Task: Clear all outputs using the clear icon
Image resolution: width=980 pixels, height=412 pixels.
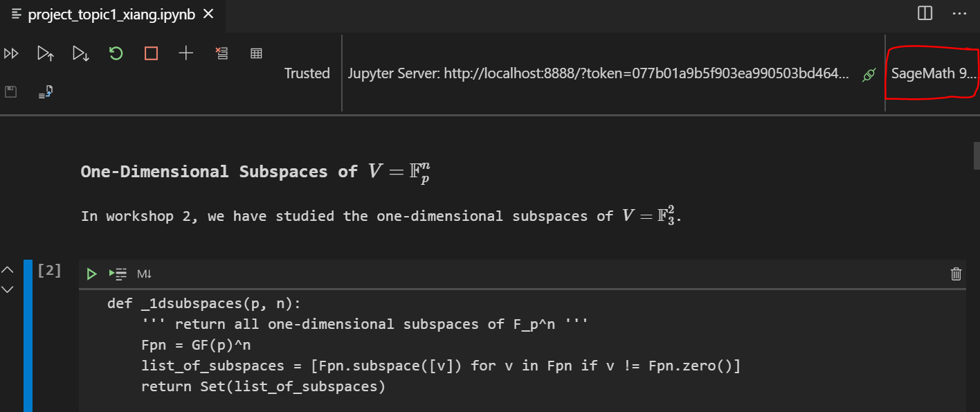Action: (x=221, y=53)
